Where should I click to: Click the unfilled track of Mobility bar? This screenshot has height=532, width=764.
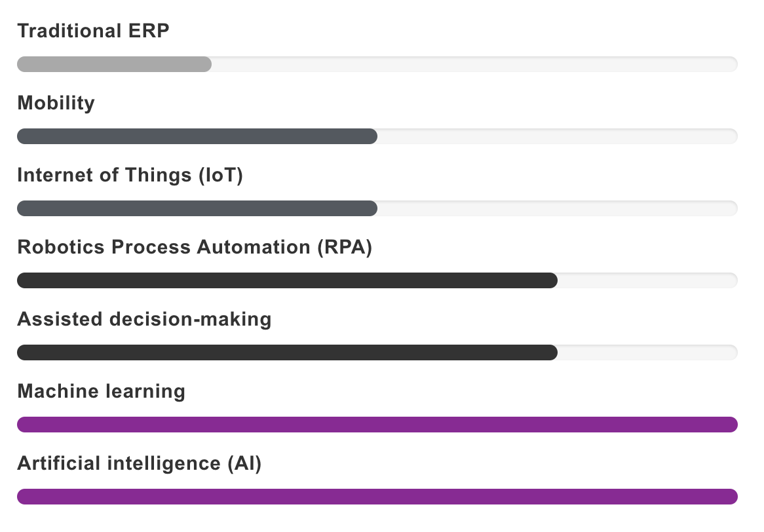[x=558, y=136]
